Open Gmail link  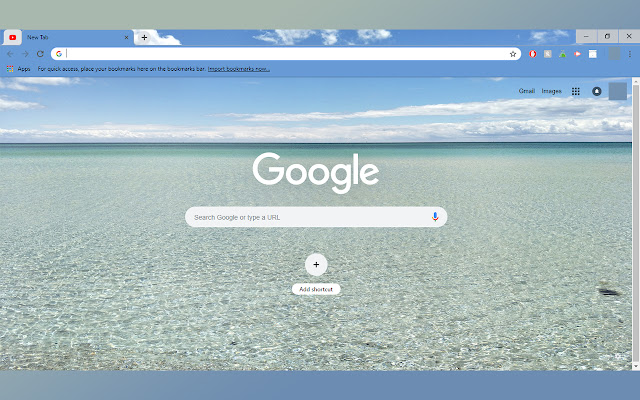click(527, 91)
